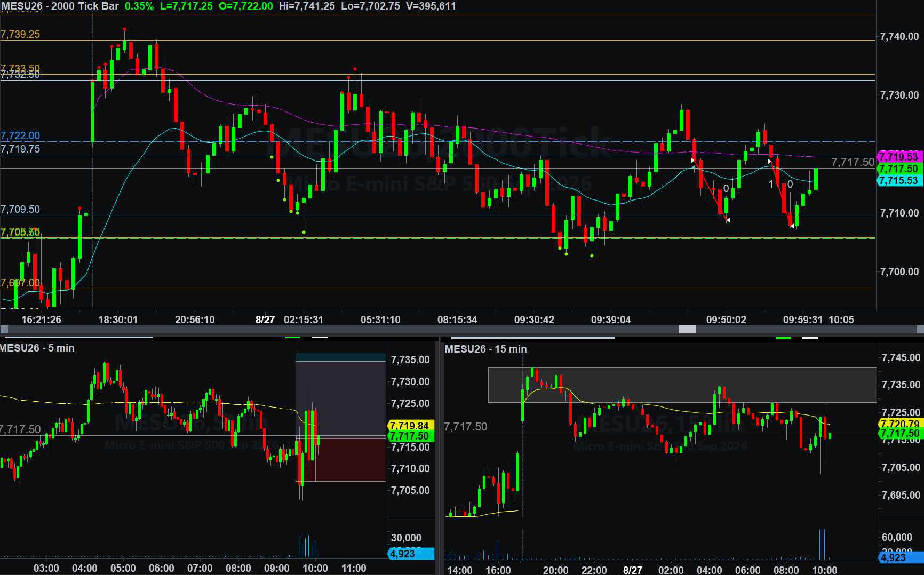Click the 4,923 volume marker on 15 min chart
This screenshot has height=575, width=924.
tap(900, 557)
